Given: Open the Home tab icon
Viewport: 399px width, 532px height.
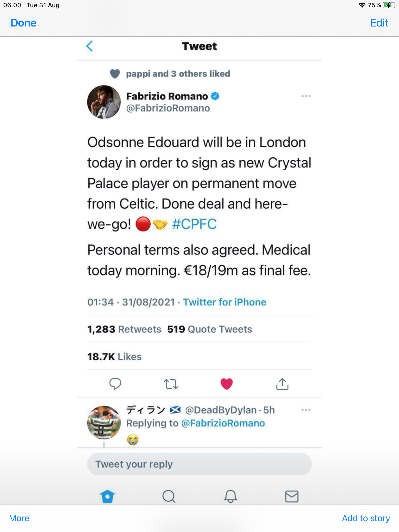Looking at the screenshot, I should pos(107,496).
